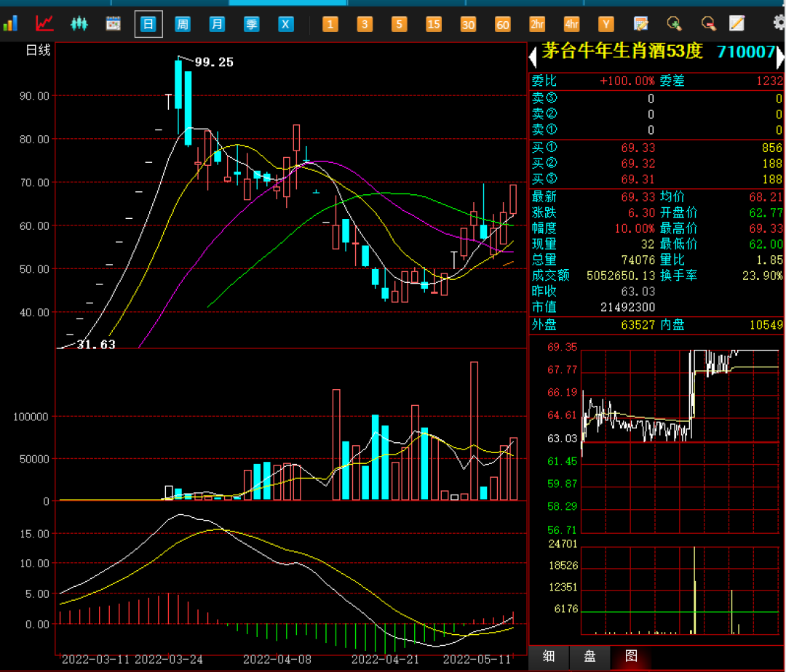Viewport: 786px width, 672px height.
Task: Click buy-2 price 69.32
Action: (638, 164)
